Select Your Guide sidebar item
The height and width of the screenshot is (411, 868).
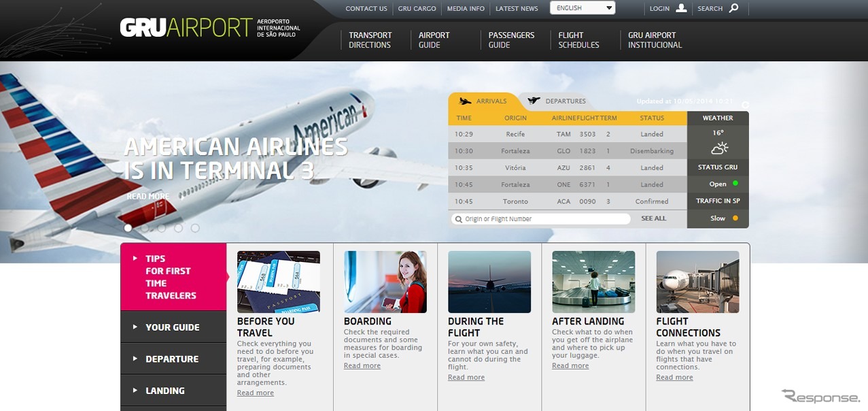[173, 327]
